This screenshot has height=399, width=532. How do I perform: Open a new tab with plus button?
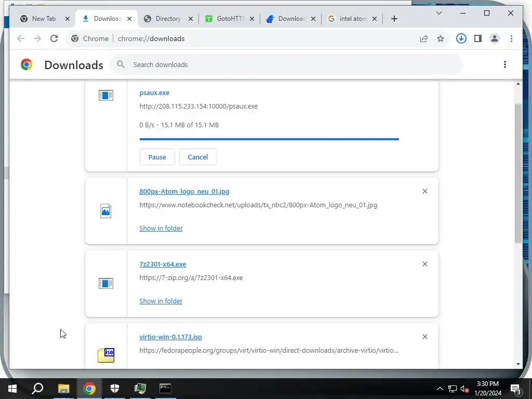tap(394, 19)
